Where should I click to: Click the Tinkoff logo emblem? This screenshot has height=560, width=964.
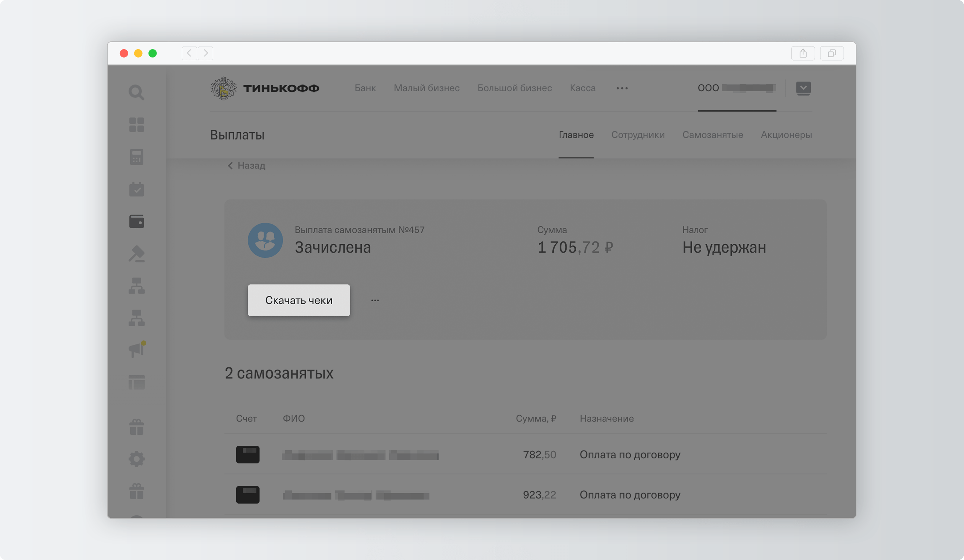223,88
